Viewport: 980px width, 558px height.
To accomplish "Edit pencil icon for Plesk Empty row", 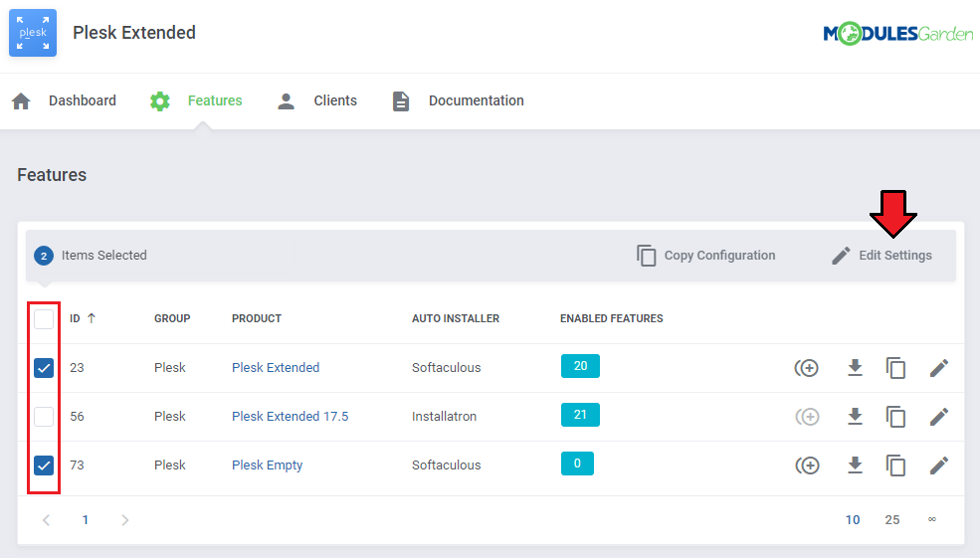I will click(x=939, y=465).
